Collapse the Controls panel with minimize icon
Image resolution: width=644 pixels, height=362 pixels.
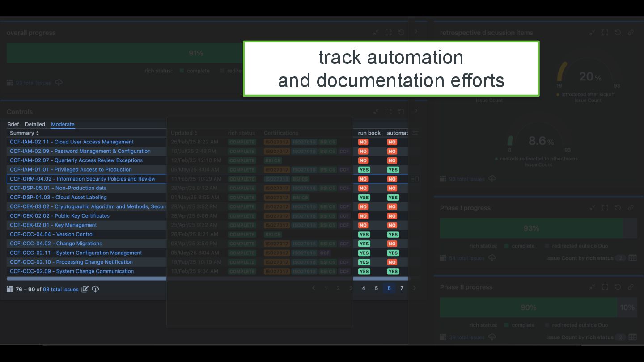pyautogui.click(x=376, y=112)
